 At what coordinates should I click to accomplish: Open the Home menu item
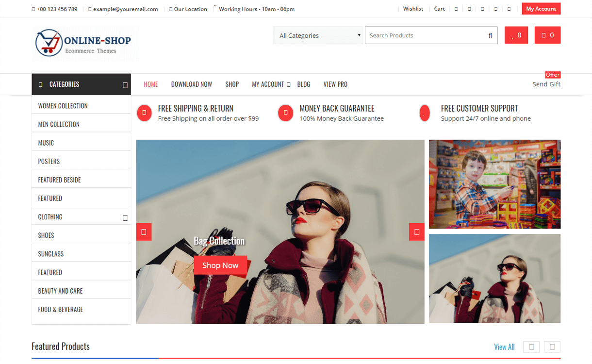point(151,84)
